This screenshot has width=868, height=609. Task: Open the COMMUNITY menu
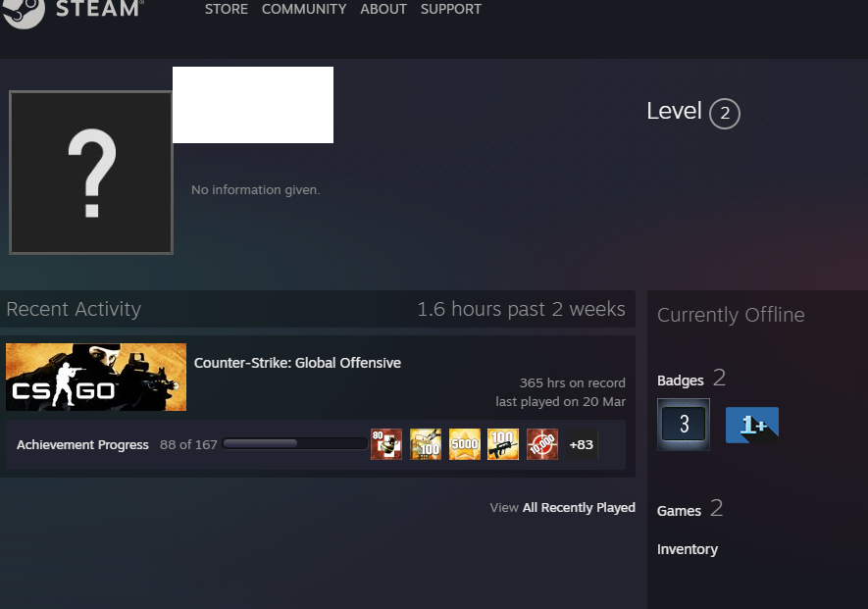(x=304, y=10)
